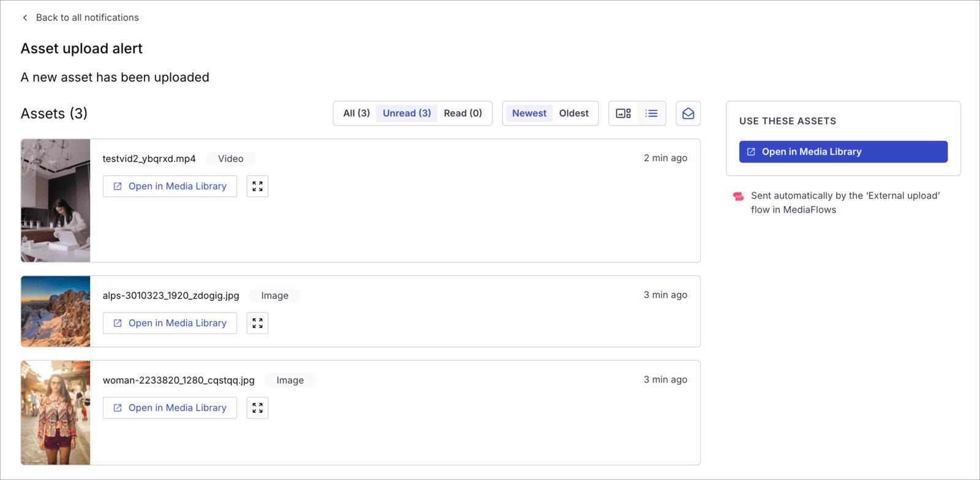Click the MediaFlows pink logo icon

click(739, 196)
